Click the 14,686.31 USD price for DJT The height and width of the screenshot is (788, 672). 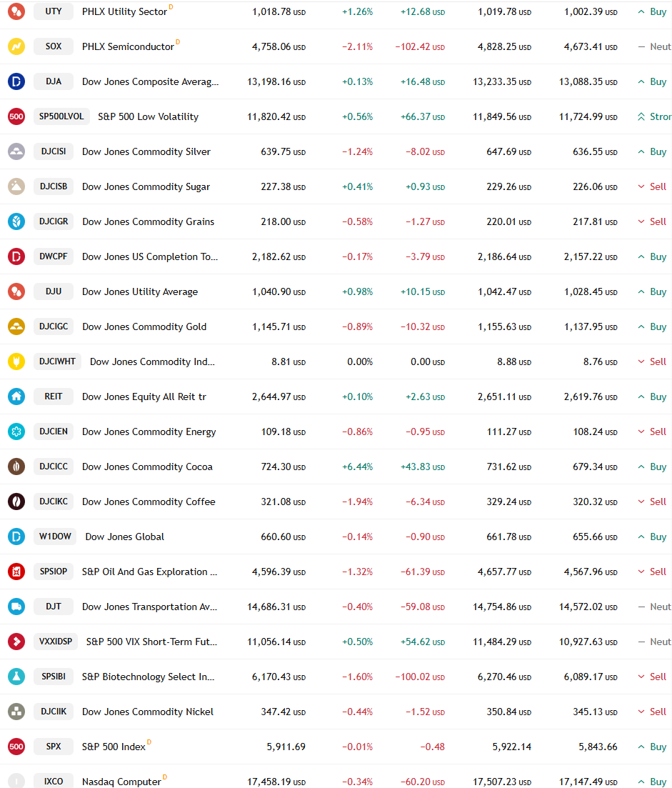click(276, 607)
